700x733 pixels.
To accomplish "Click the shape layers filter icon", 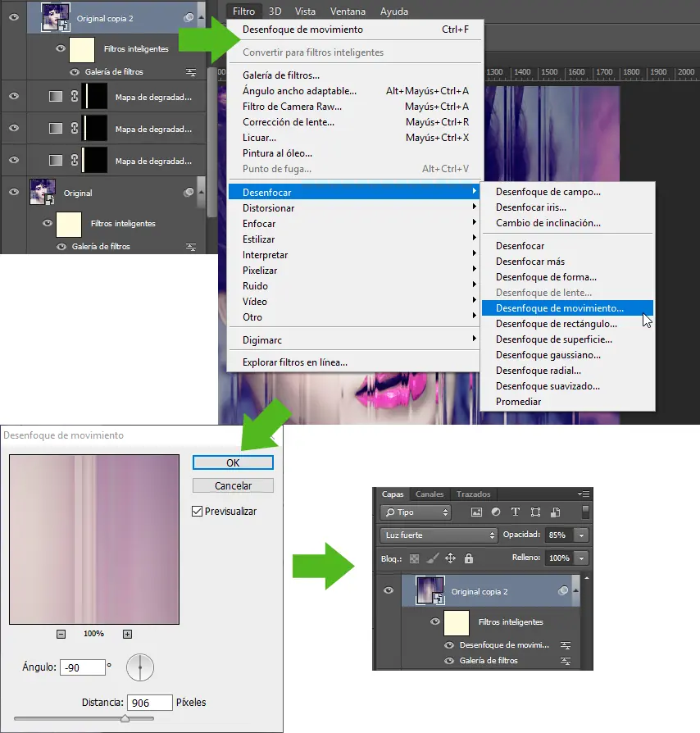I will tap(537, 512).
